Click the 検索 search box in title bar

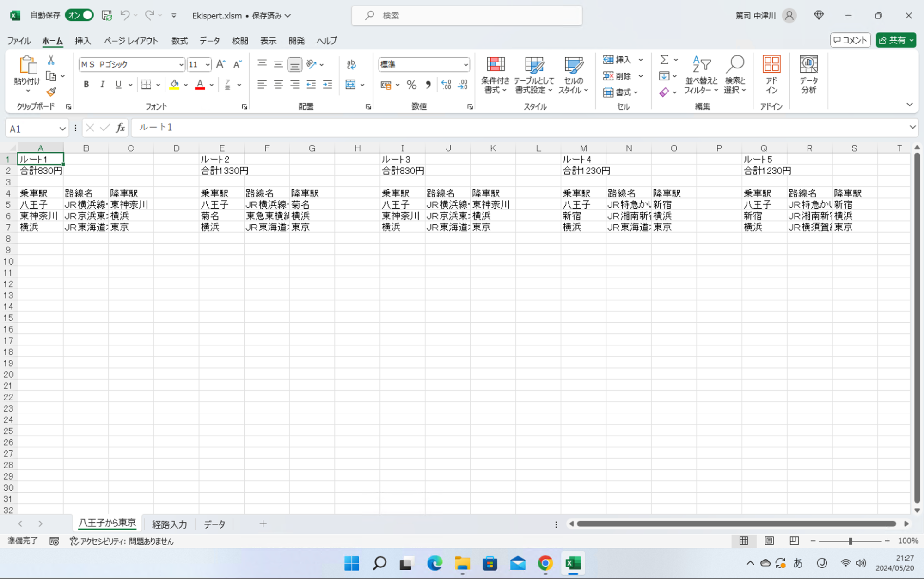pos(467,16)
